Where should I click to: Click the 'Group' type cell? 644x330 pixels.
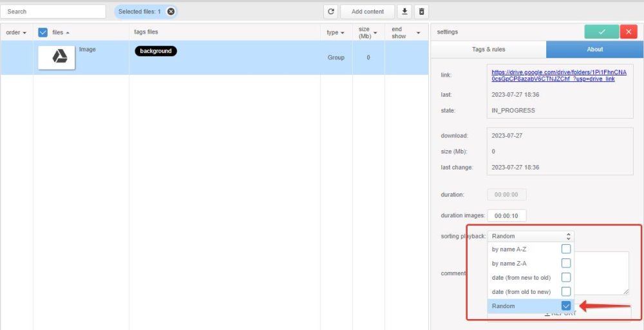(336, 57)
